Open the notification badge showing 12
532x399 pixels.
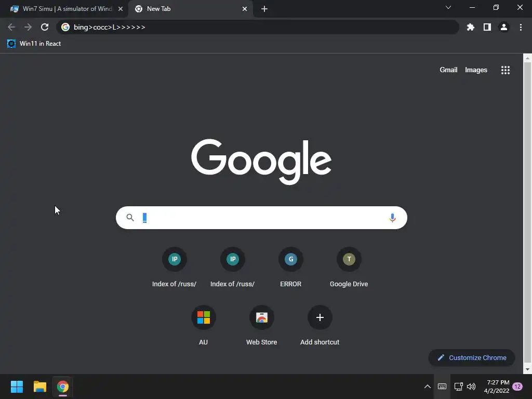tap(517, 387)
